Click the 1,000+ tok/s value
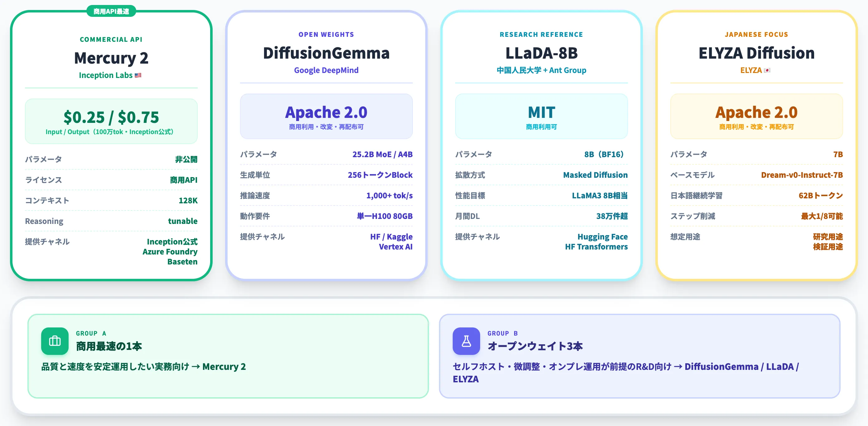This screenshot has width=868, height=426. [x=389, y=196]
